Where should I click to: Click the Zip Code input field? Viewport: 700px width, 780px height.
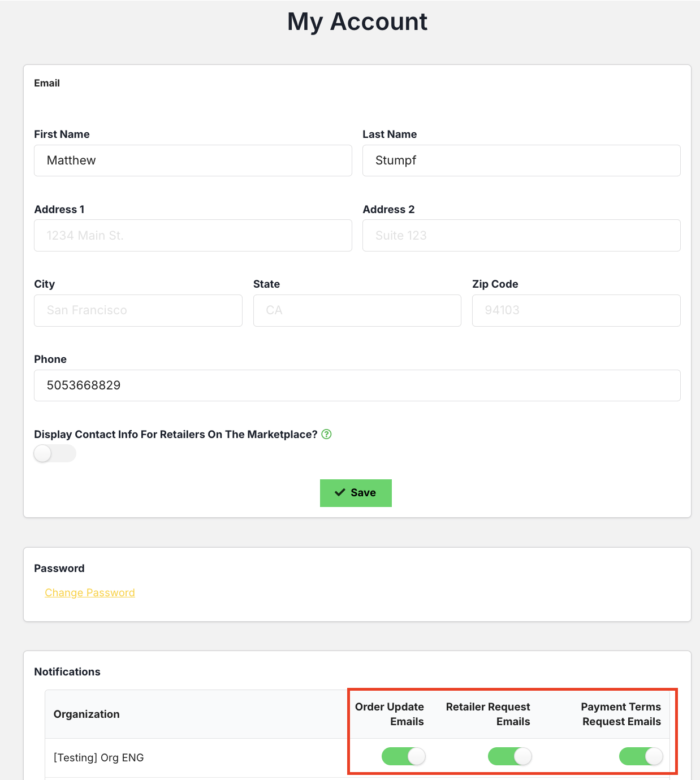pyautogui.click(x=576, y=310)
